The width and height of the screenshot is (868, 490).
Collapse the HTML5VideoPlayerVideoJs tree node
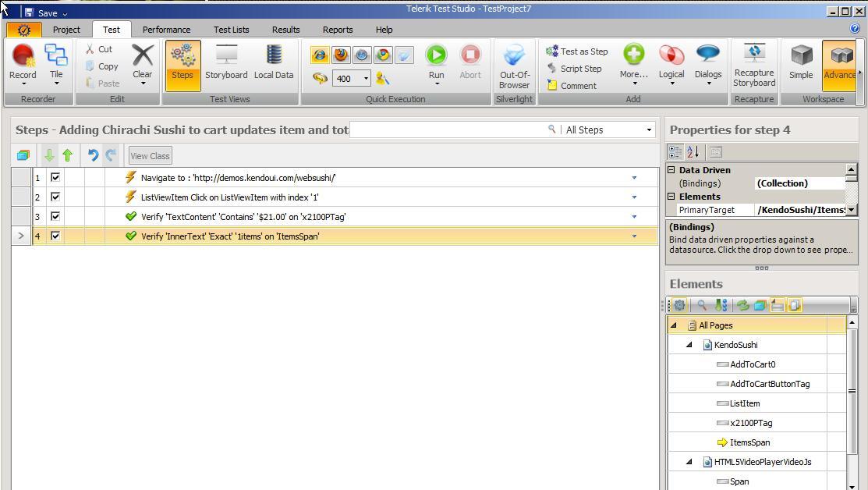point(689,462)
